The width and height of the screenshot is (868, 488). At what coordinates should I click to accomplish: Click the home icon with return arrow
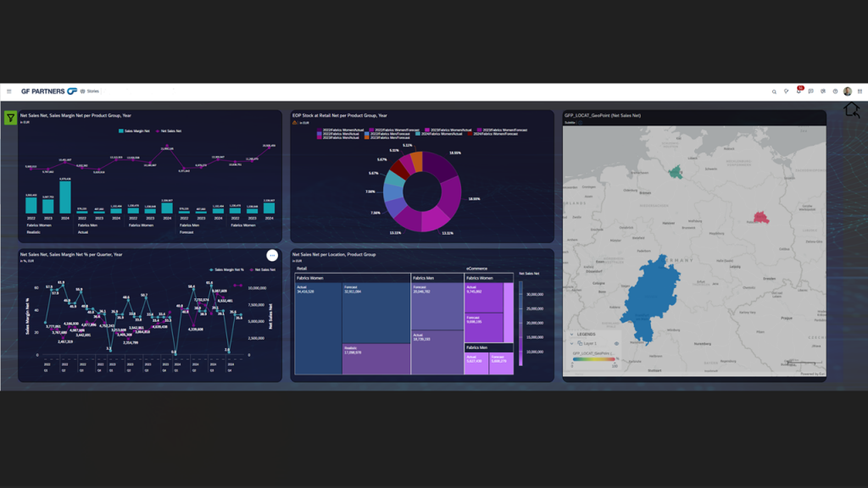pyautogui.click(x=851, y=110)
